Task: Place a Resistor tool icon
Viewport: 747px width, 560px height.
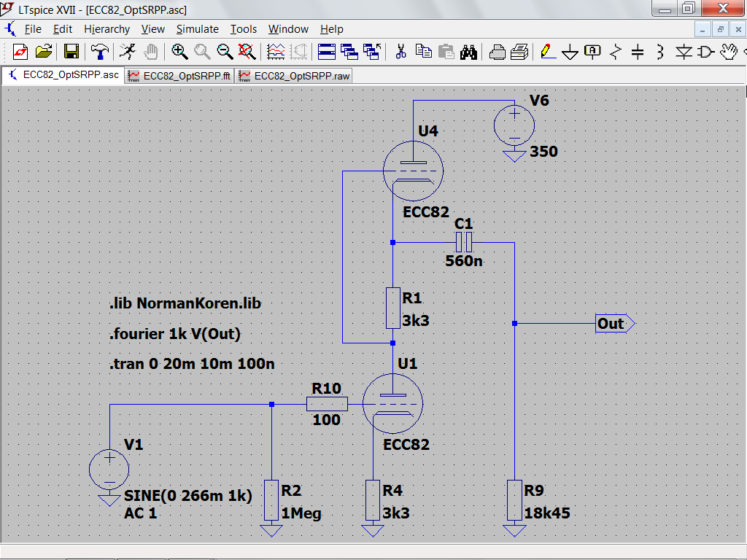Action: pos(616,52)
